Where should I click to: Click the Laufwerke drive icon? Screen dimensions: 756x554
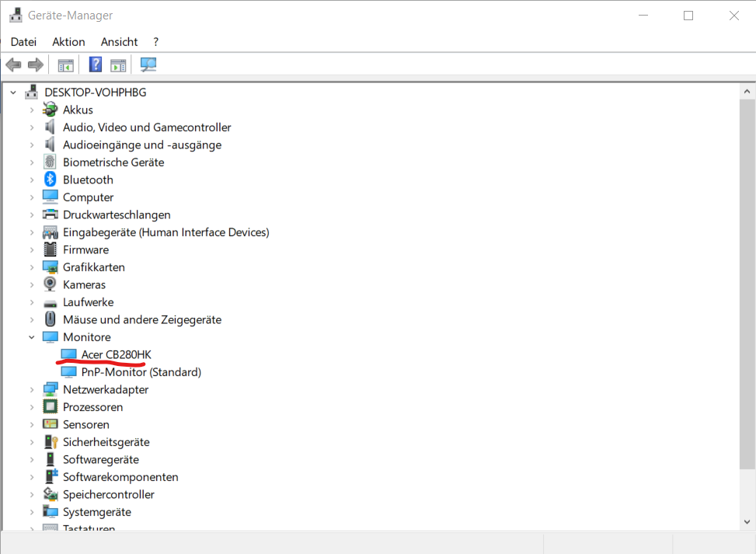pyautogui.click(x=51, y=304)
